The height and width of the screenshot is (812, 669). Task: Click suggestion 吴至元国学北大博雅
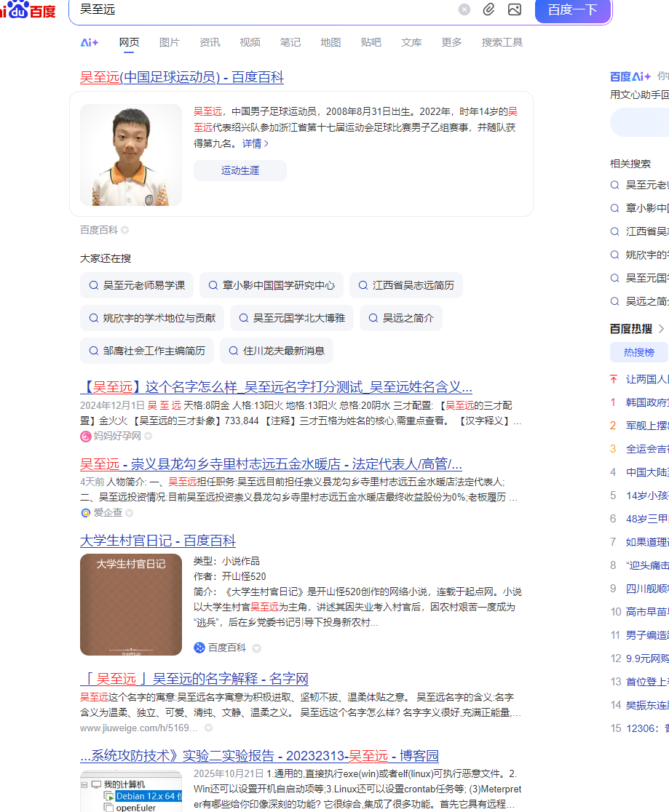292,318
